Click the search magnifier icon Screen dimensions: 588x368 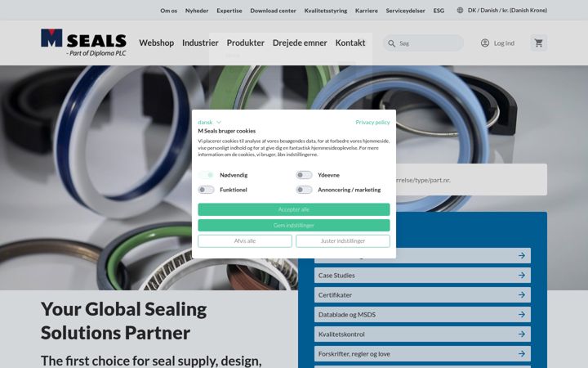391,43
